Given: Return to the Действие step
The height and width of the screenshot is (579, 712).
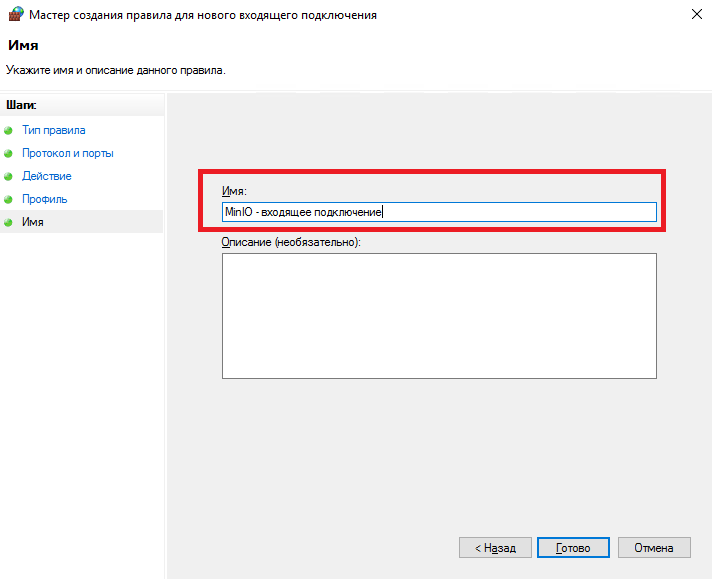Looking at the screenshot, I should [46, 176].
